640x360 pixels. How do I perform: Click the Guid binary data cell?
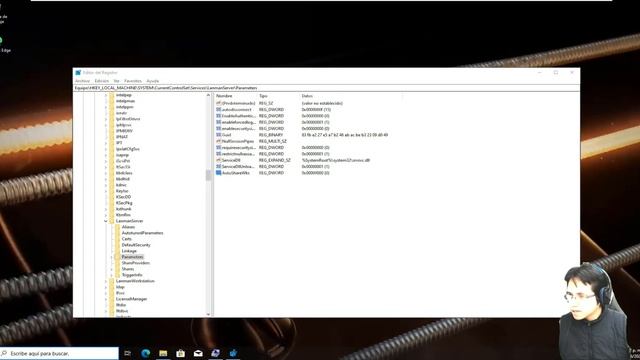[x=345, y=135]
